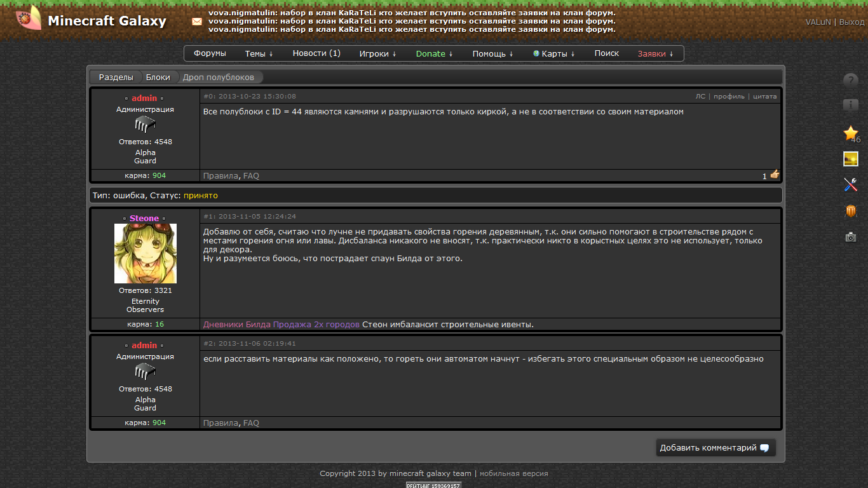Open the gold star favorites icon

click(x=851, y=133)
